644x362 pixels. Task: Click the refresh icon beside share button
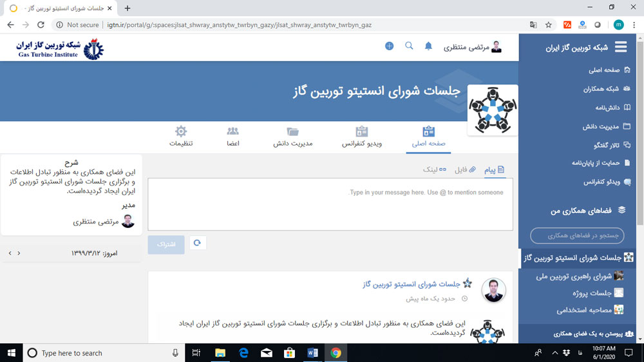coord(198,243)
